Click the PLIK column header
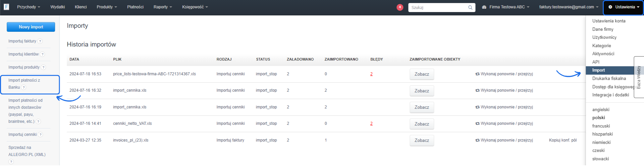The image size is (644, 167). click(117, 59)
